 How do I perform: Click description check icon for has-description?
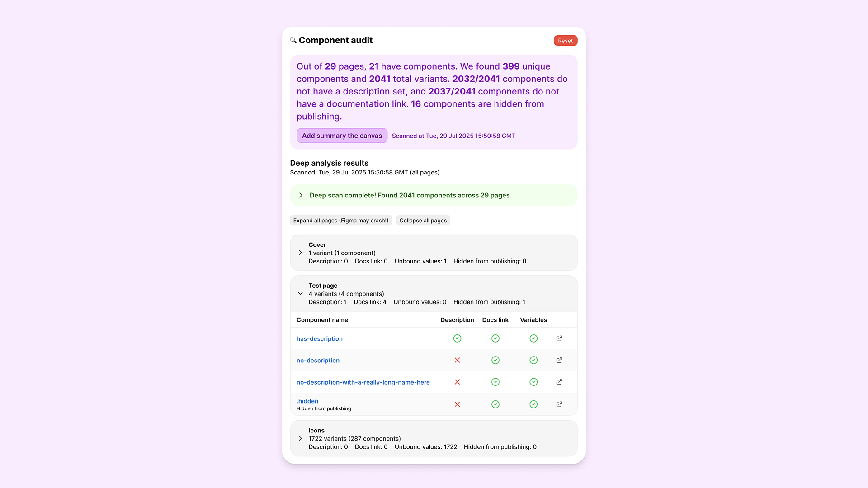point(457,338)
